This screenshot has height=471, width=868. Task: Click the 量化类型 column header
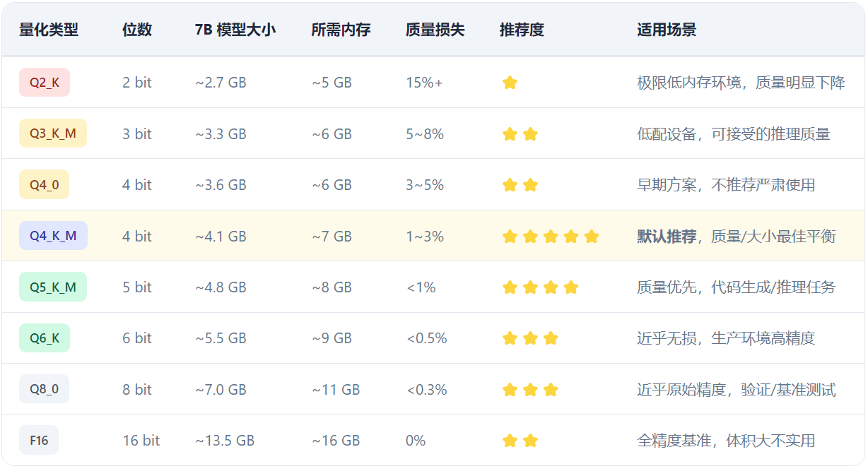49,30
